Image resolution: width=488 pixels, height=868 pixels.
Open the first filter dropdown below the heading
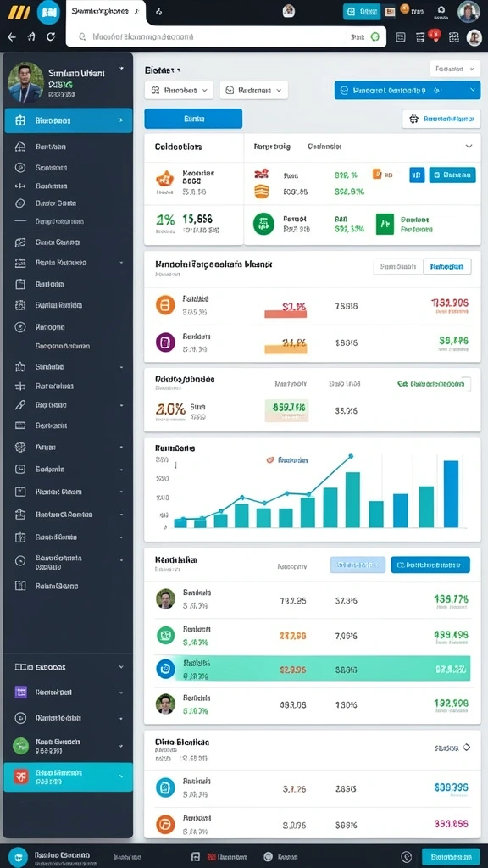pos(179,90)
